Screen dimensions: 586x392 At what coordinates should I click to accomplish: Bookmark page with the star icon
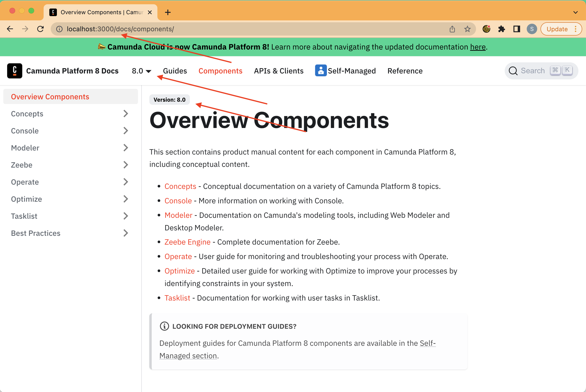467,29
